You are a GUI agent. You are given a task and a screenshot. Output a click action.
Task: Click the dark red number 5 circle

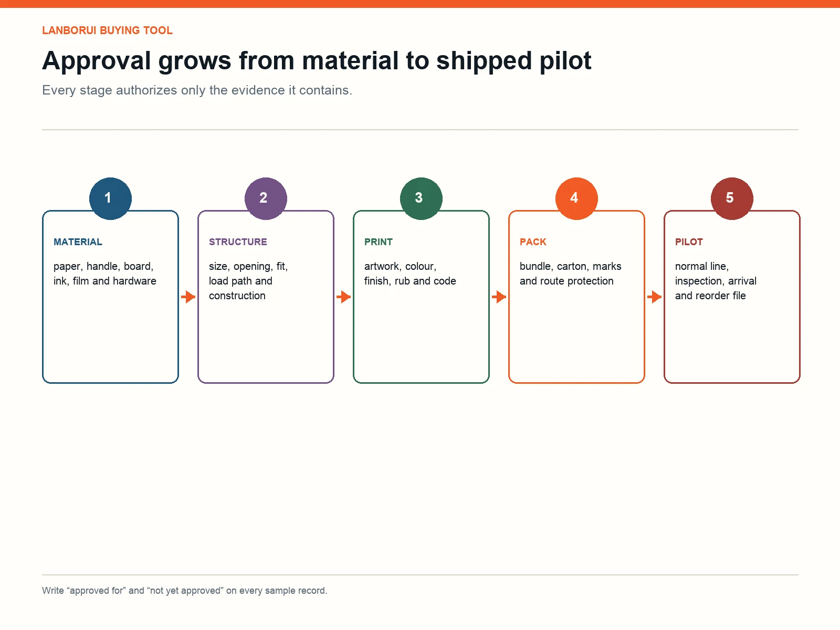[732, 198]
